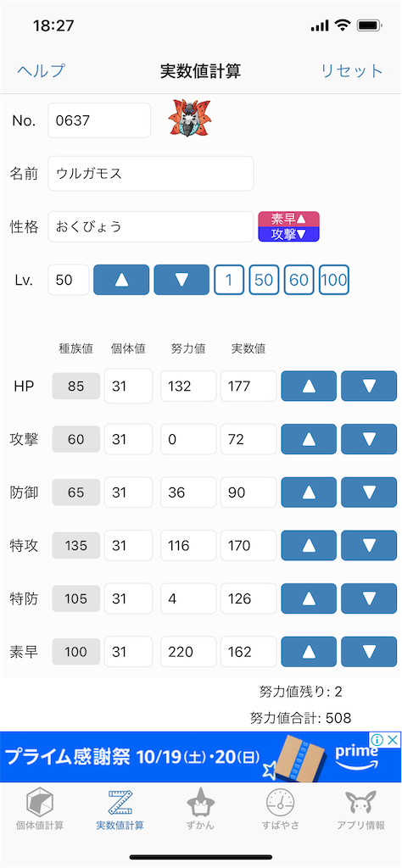
Task: Decrease level with down arrow
Action: click(x=181, y=280)
